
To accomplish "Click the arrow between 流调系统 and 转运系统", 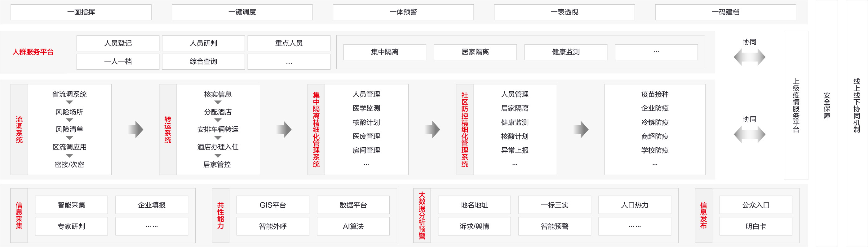I will pyautogui.click(x=136, y=130).
